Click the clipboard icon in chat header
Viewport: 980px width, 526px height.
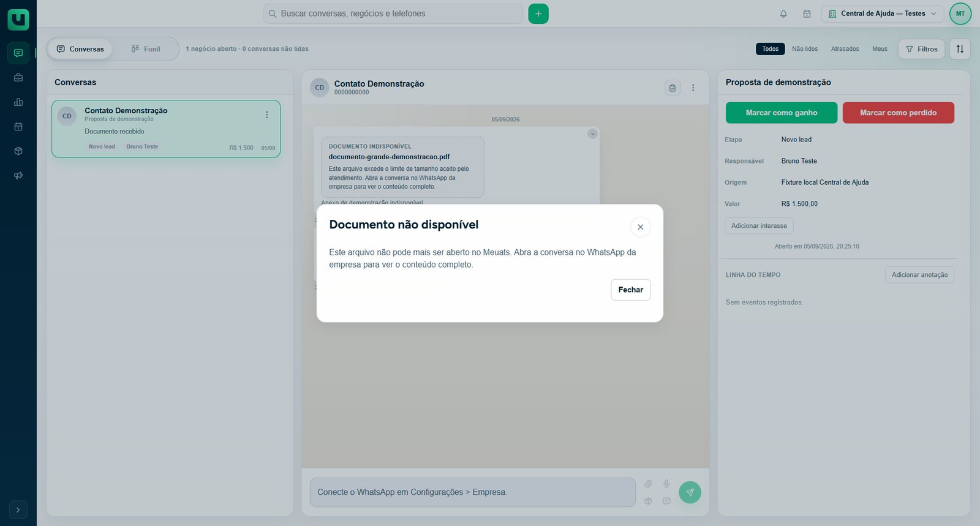point(673,88)
